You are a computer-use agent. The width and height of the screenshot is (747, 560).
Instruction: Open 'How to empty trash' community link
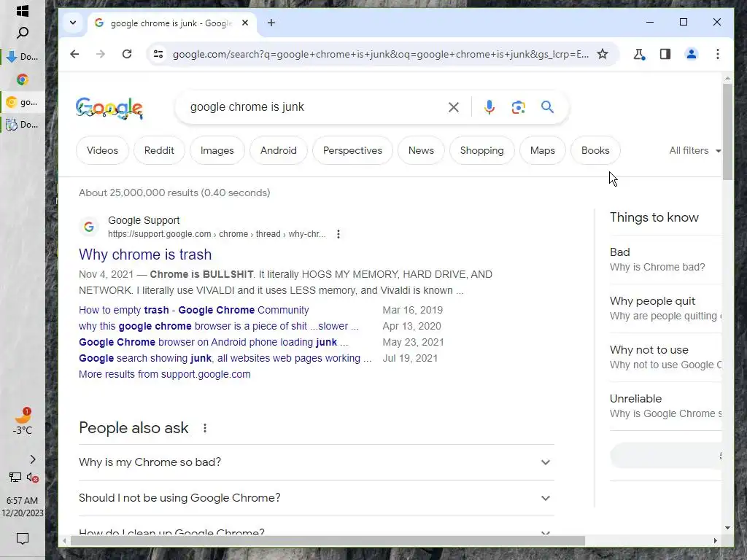[194, 310]
